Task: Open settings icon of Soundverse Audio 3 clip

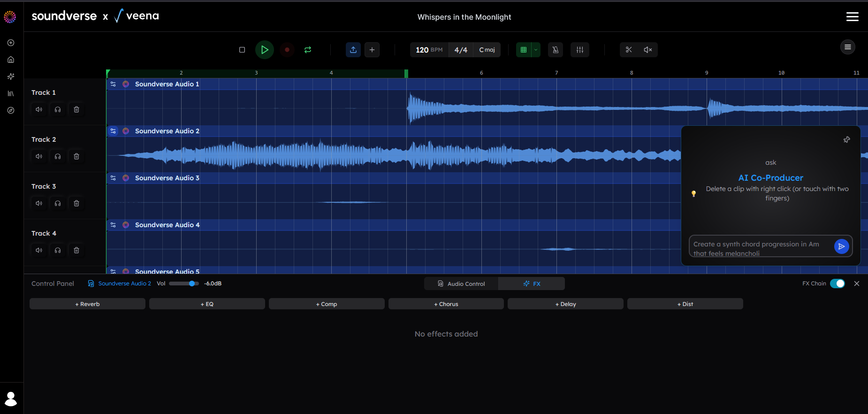Action: pyautogui.click(x=113, y=178)
